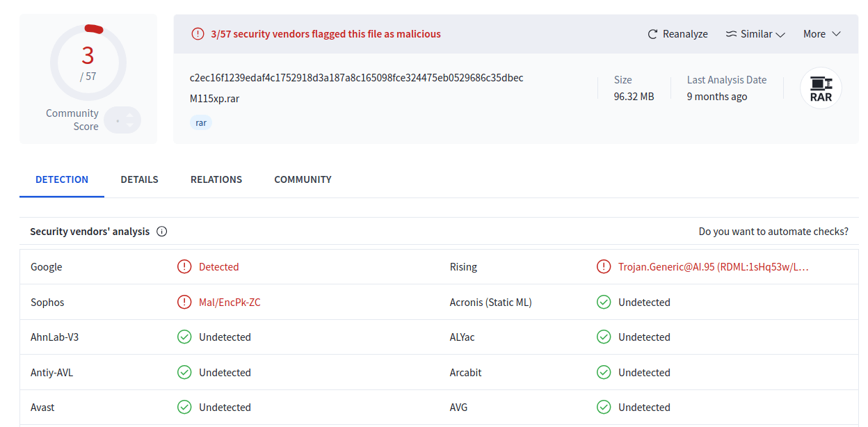Click the green checkmark next to Acronis (Static ML)

[x=604, y=302]
